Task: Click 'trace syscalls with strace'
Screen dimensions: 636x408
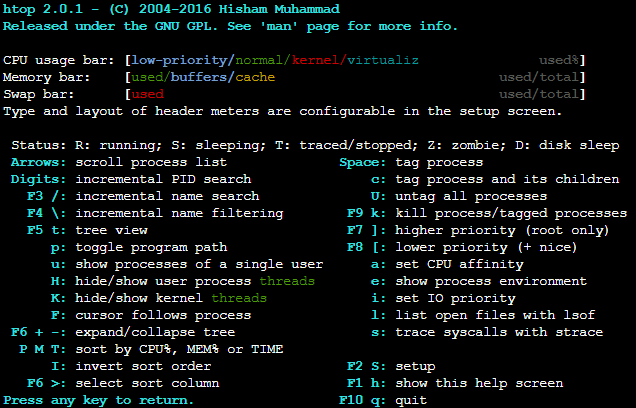Action: pos(499,333)
